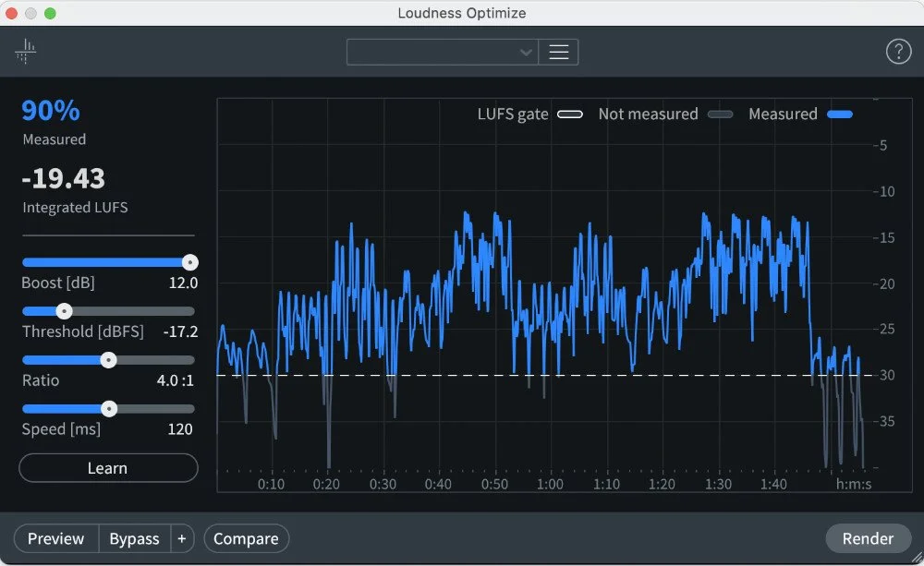
Task: Click the loudness waveform graph
Action: tap(554, 295)
